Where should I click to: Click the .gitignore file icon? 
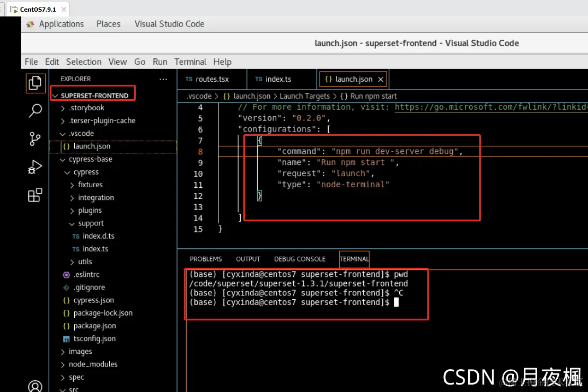pos(66,288)
